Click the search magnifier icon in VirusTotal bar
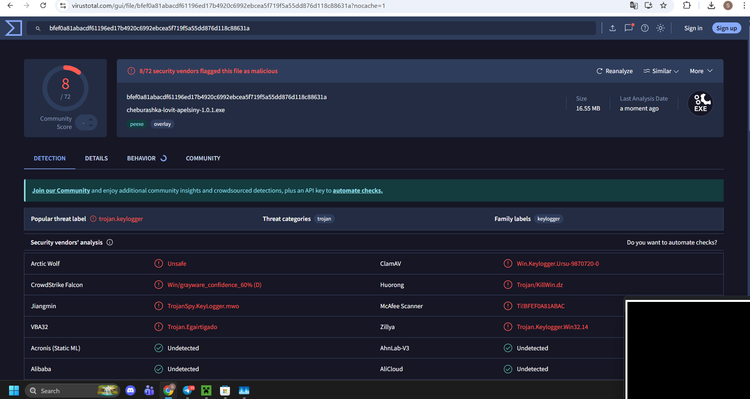 [38, 29]
